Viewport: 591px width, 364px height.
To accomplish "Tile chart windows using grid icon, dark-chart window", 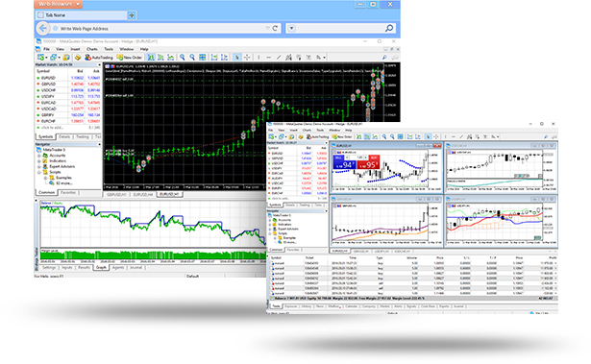I will coord(203,58).
